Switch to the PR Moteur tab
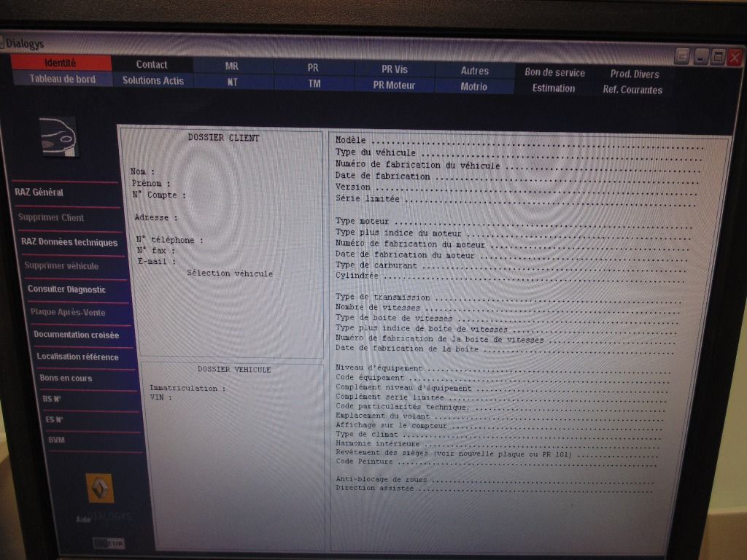This screenshot has height=560, width=747. 395,85
